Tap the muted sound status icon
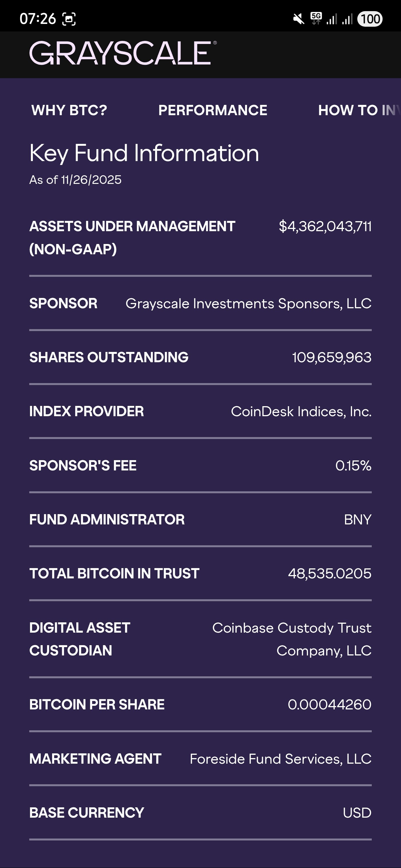The height and width of the screenshot is (868, 401). (x=299, y=19)
